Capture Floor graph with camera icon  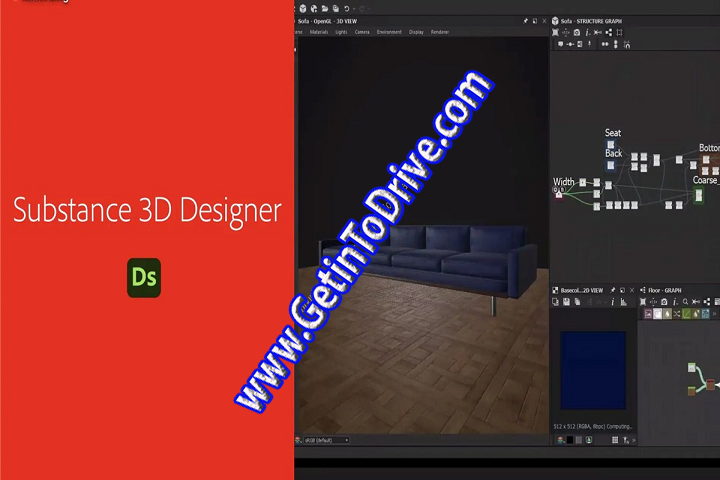click(x=664, y=302)
